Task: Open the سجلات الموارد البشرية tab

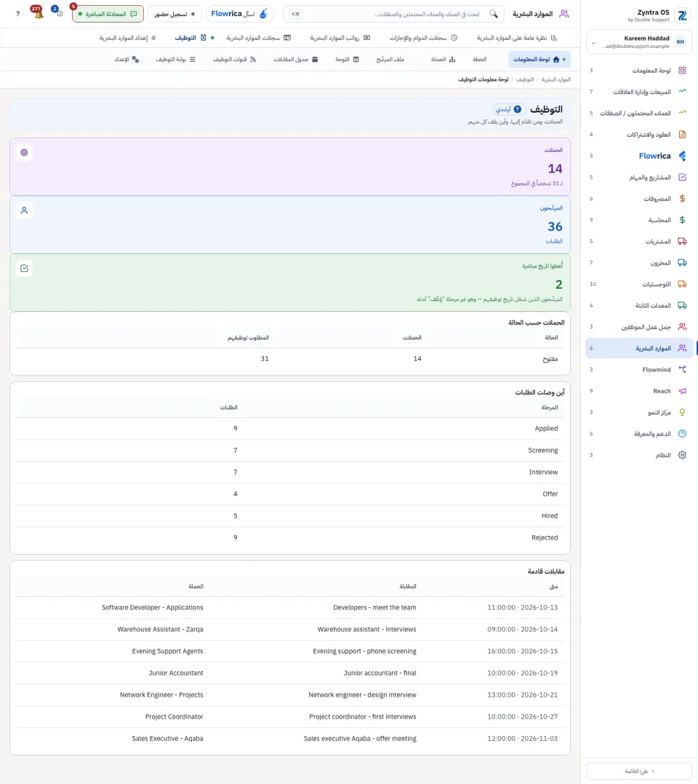Action: (258, 38)
